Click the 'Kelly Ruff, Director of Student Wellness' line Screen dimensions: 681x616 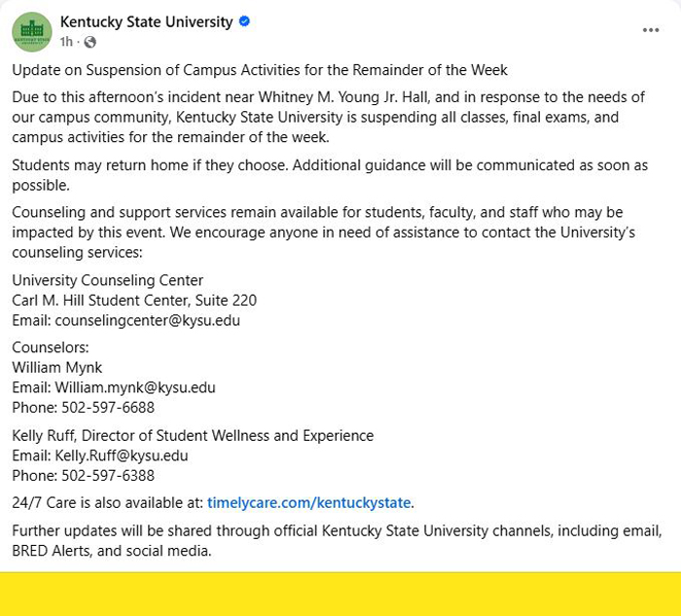(193, 436)
